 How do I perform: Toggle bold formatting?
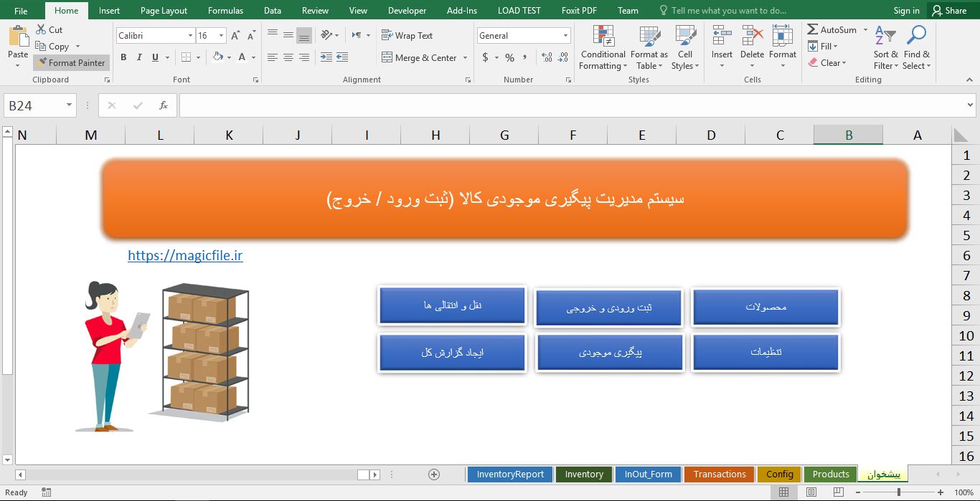click(x=123, y=57)
